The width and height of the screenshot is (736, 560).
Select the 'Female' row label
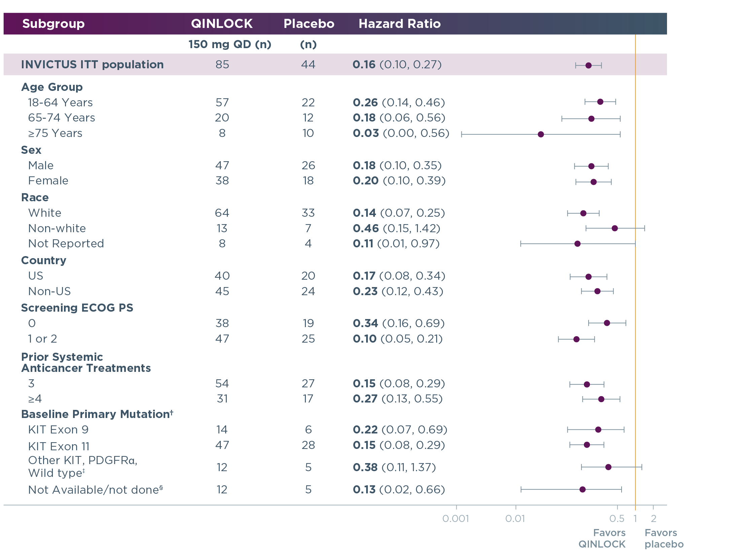tap(48, 181)
